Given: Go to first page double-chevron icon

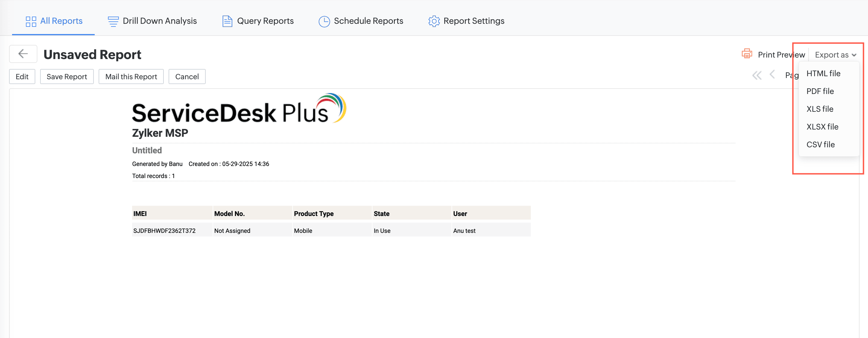Looking at the screenshot, I should click(756, 75).
